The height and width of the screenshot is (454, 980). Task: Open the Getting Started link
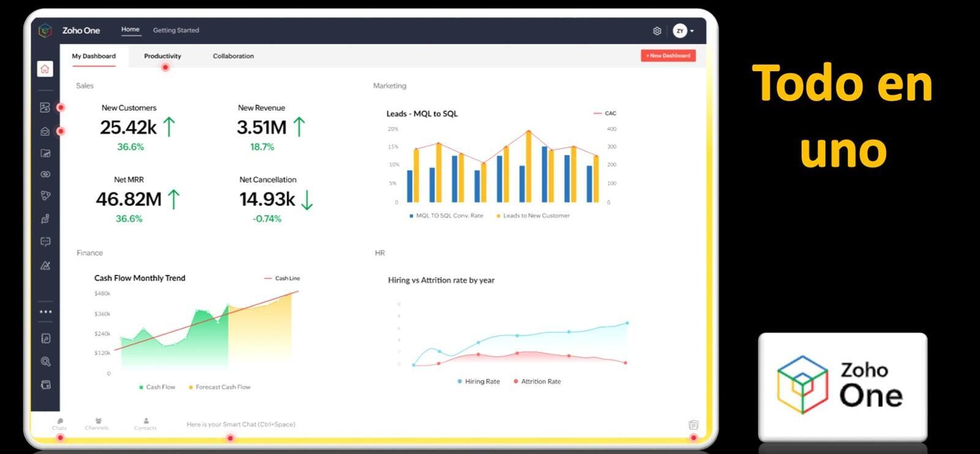[176, 30]
